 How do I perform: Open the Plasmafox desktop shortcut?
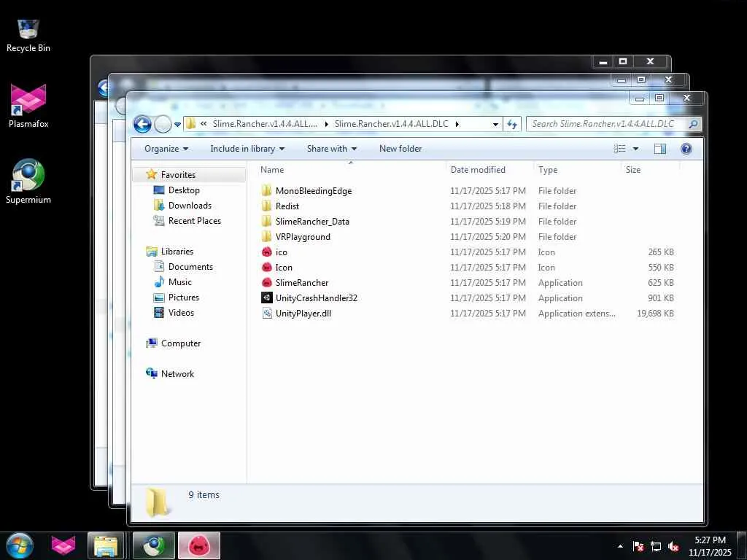coord(28,106)
